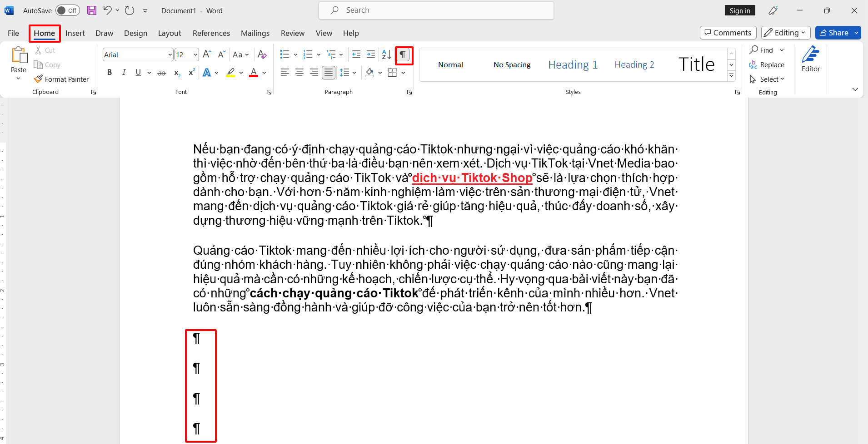This screenshot has height=444, width=868.
Task: Click the Share button
Action: pos(834,33)
